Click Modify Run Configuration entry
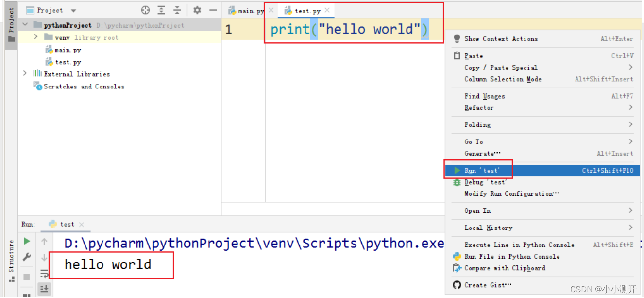Viewport: 644px width, 298px height. click(x=511, y=193)
